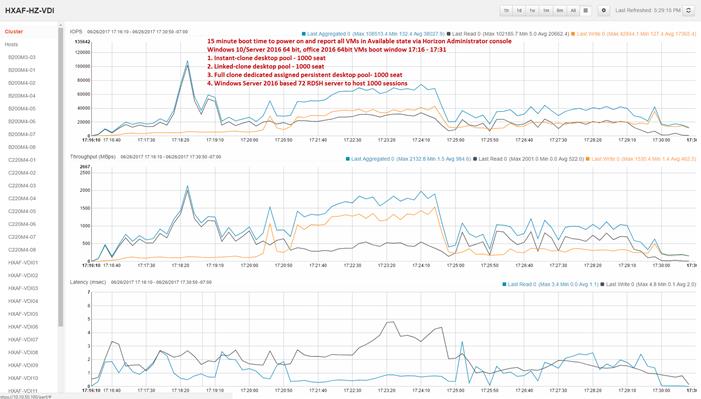Select the All time range button
Image resolution: width=701 pixels, height=399 pixels.
pyautogui.click(x=573, y=10)
